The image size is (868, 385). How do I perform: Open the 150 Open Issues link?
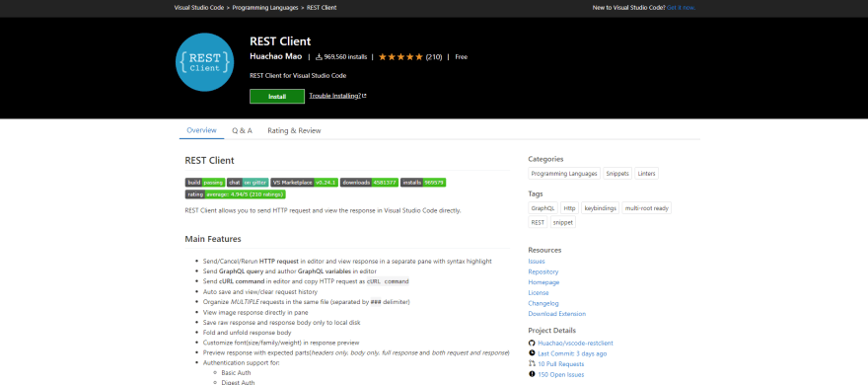[561, 374]
